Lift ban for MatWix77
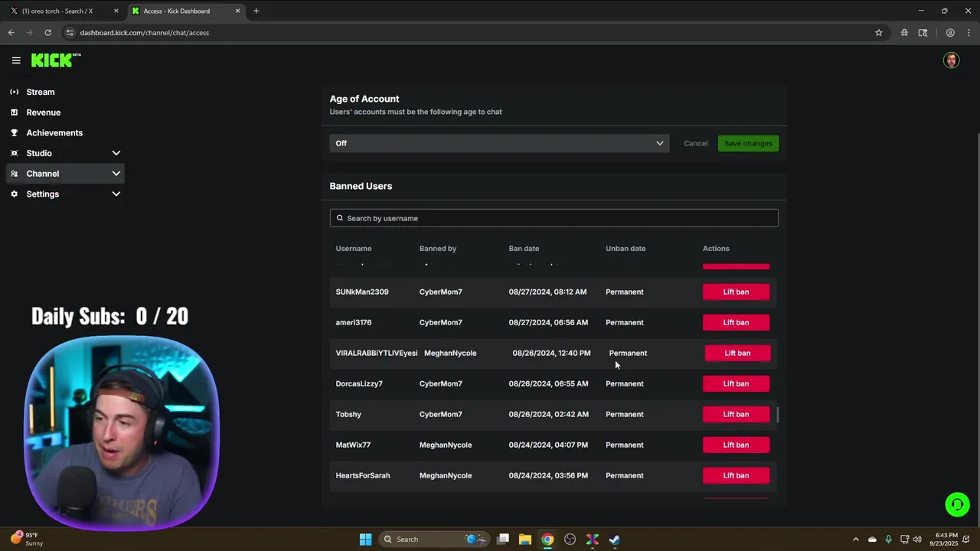Screen dimensions: 980x551 pos(736,445)
